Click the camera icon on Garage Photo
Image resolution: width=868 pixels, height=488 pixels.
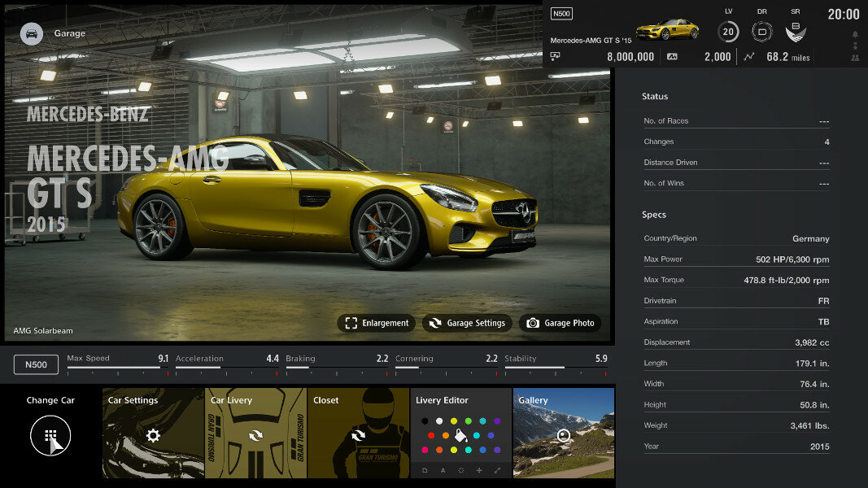point(534,323)
